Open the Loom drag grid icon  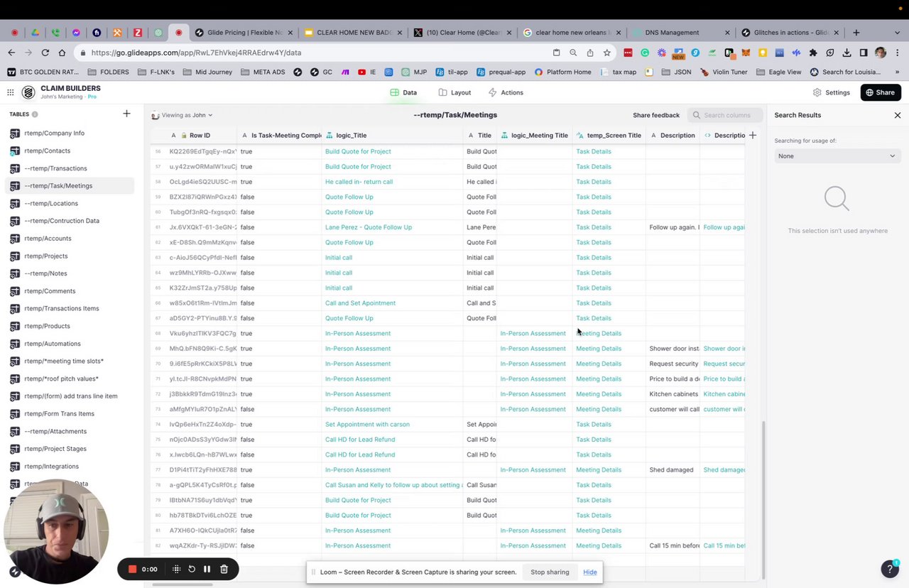[x=176, y=569]
